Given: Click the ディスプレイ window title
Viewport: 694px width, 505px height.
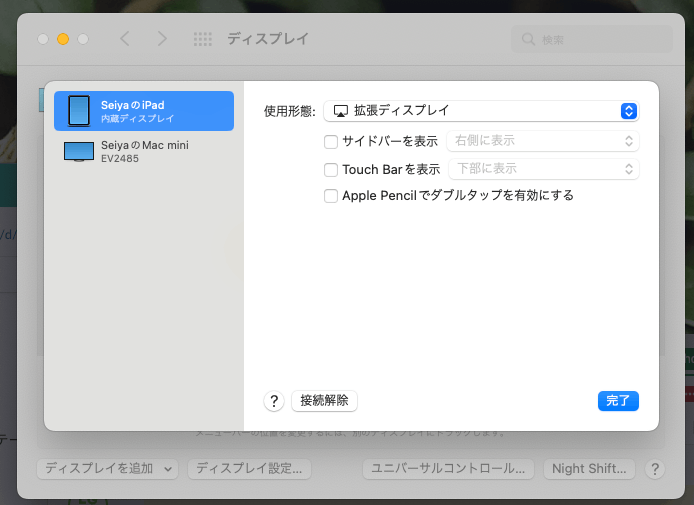Looking at the screenshot, I should [x=268, y=39].
